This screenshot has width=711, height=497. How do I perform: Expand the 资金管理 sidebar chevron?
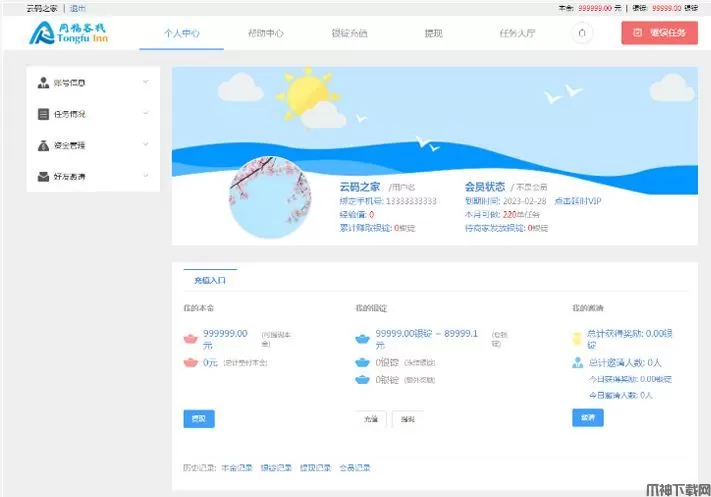[x=145, y=145]
